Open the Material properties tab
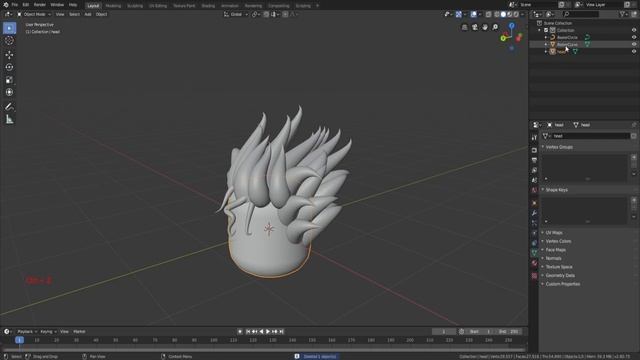The height and width of the screenshot is (360, 640). [534, 263]
